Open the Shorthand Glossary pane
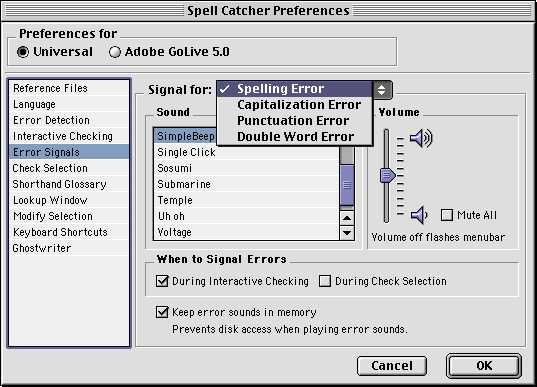This screenshot has width=537, height=387. 69,184
